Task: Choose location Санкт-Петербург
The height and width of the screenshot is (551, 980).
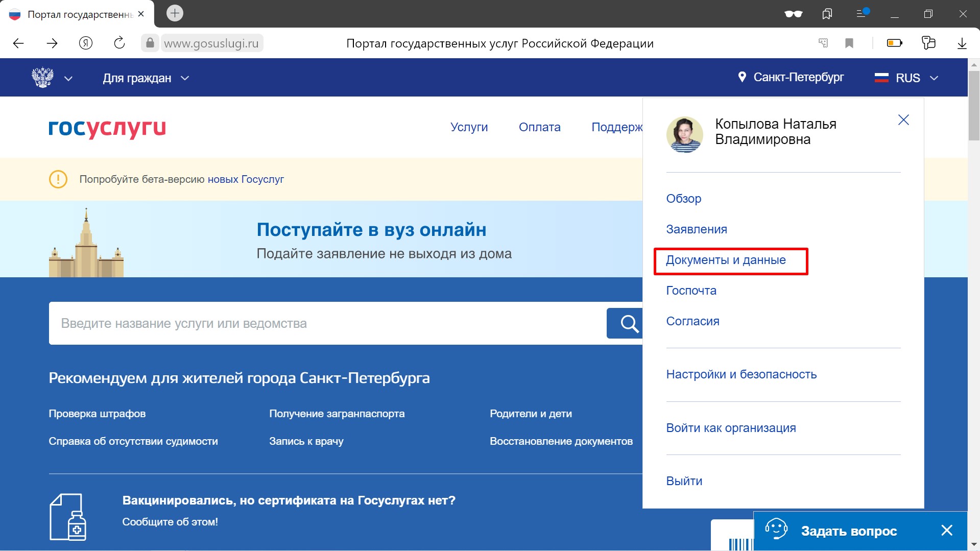Action: tap(791, 77)
